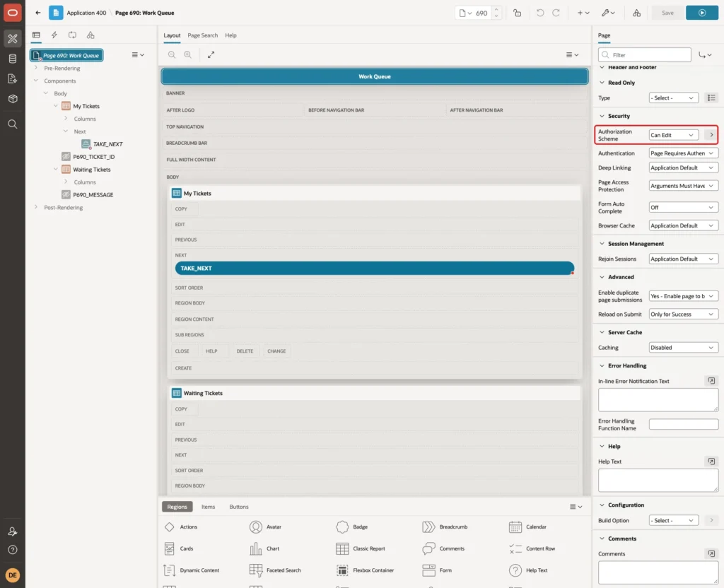This screenshot has width=724, height=588.
Task: Select the Layout tab
Action: (172, 35)
